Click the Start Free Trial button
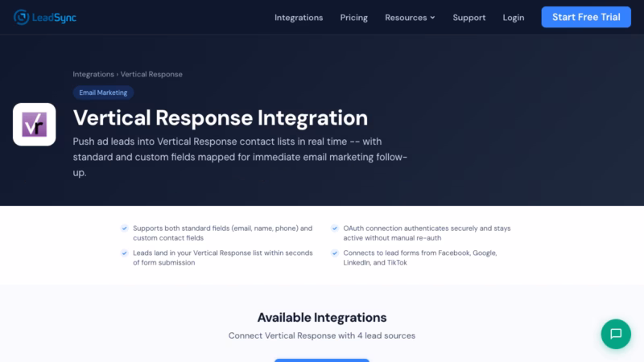This screenshot has height=362, width=644. tap(586, 17)
